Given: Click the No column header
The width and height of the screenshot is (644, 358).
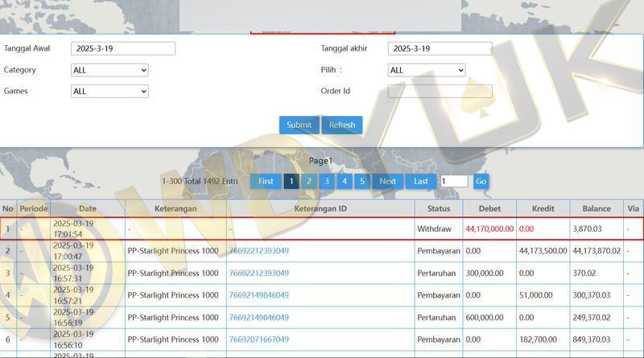Looking at the screenshot, I should pyautogui.click(x=8, y=208).
